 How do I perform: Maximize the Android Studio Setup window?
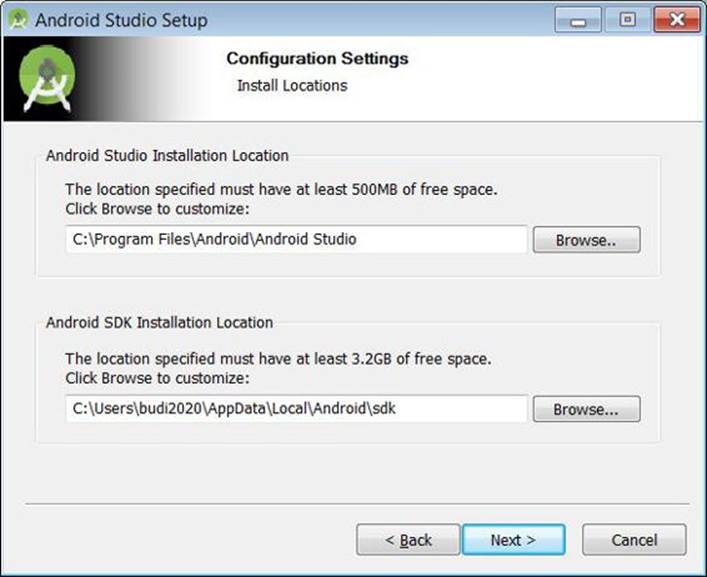627,20
